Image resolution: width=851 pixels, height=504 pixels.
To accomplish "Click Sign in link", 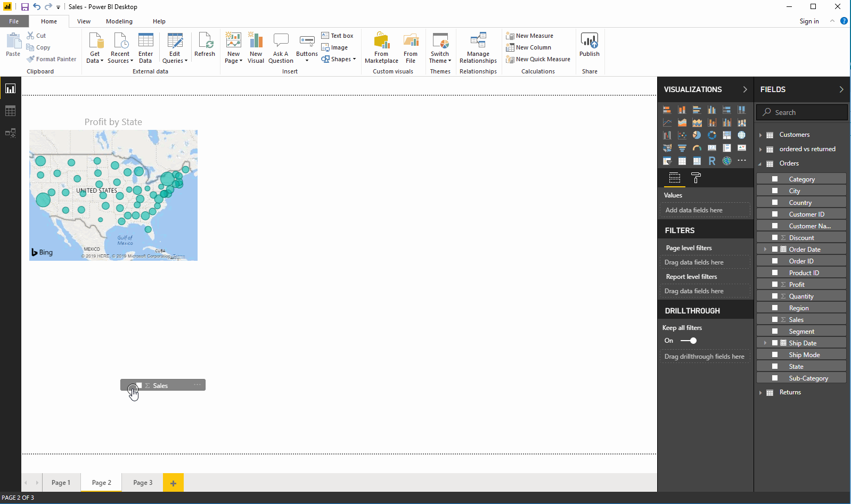I will coord(809,21).
